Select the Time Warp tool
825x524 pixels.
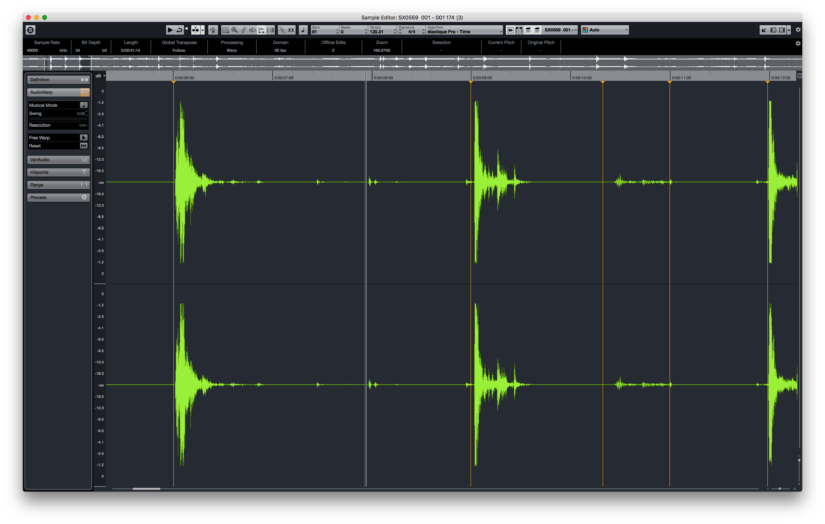pyautogui.click(x=270, y=30)
